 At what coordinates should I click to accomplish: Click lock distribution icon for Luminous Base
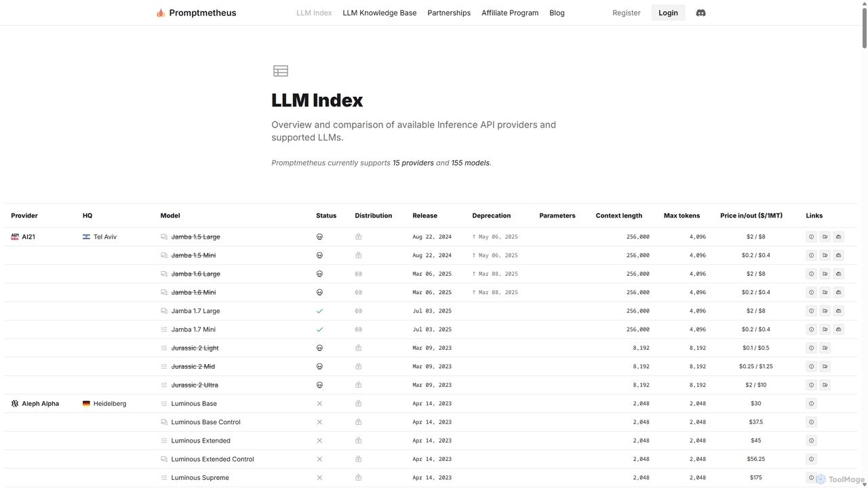coord(358,403)
